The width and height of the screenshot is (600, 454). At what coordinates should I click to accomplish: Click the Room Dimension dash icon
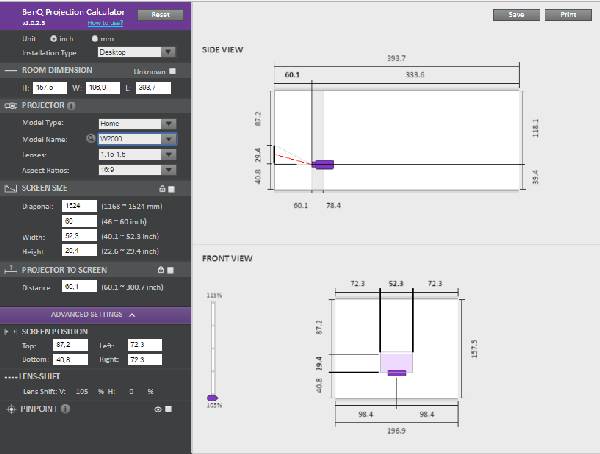[10, 70]
